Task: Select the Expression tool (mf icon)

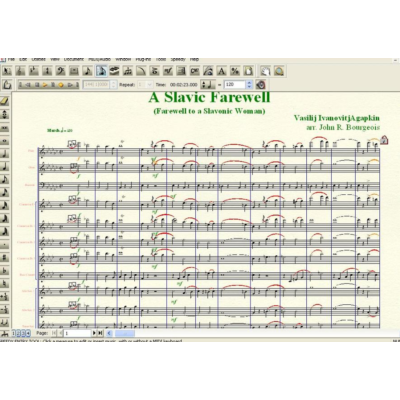Action: coord(168,71)
